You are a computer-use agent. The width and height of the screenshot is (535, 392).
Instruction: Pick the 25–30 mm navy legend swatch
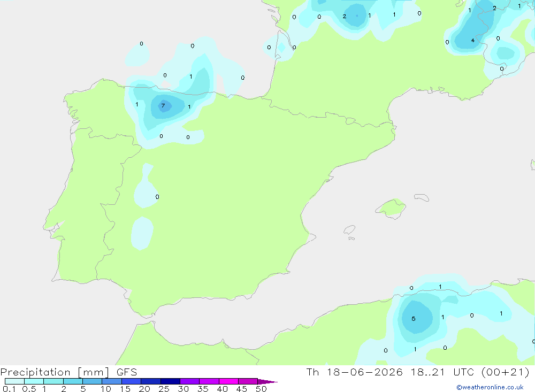pos(170,381)
